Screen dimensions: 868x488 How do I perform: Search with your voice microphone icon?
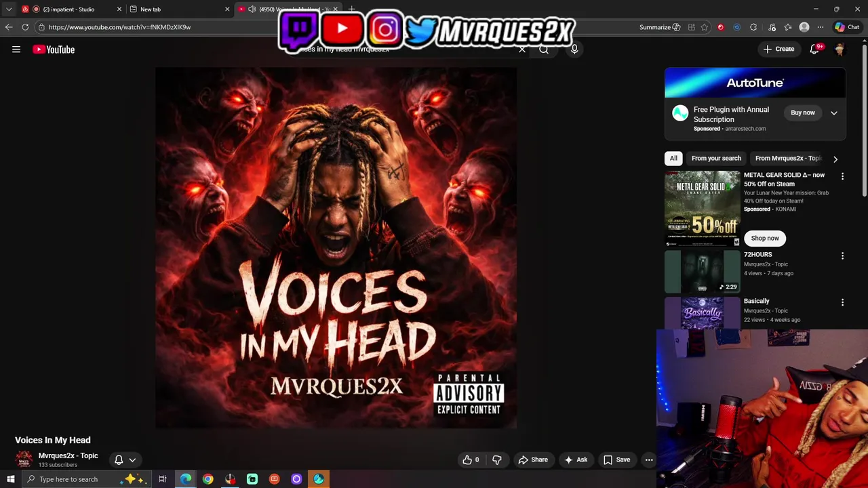(574, 49)
